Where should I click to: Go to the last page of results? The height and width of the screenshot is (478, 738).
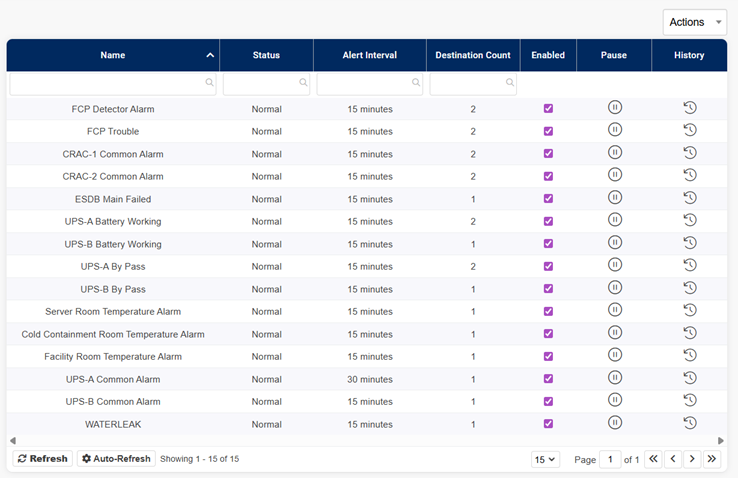tap(711, 459)
